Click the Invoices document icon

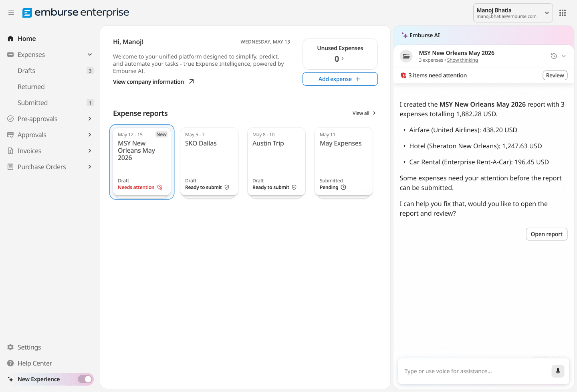(x=10, y=151)
